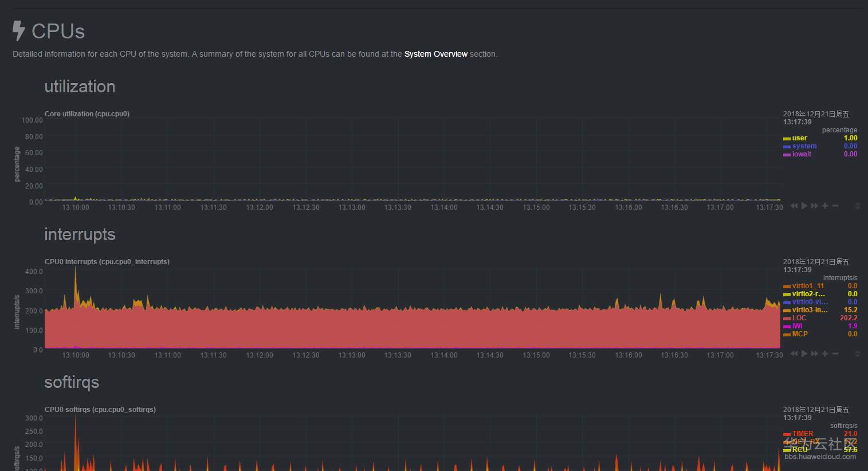
Task: Click the "Core utilization (cpu.cpu0)" chart title
Action: point(87,114)
